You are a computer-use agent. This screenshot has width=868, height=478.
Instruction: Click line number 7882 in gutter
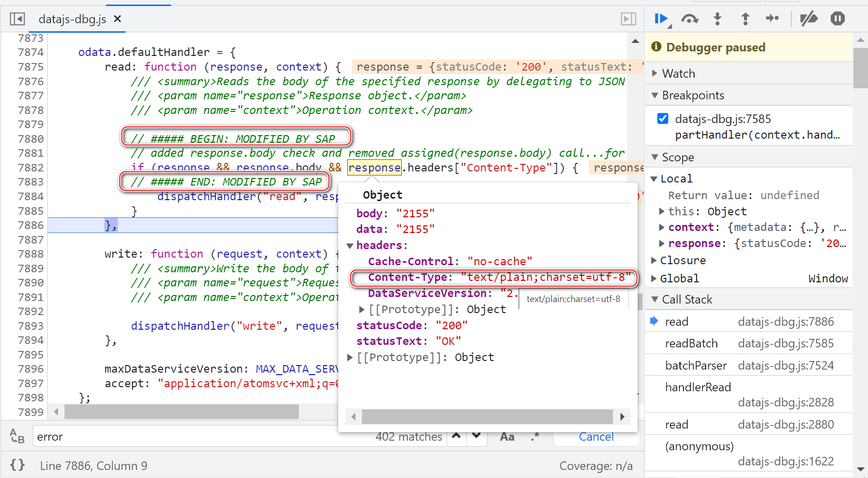click(x=31, y=167)
